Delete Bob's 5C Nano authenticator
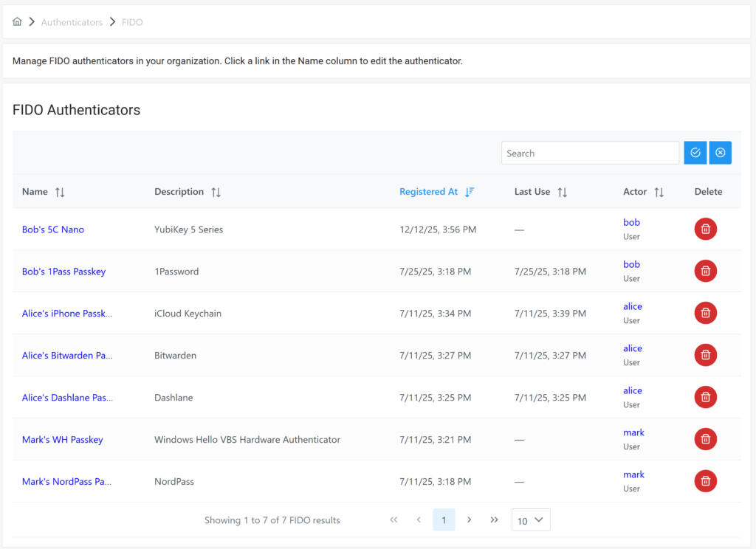Screen dimensions: 756x549 [x=705, y=229]
